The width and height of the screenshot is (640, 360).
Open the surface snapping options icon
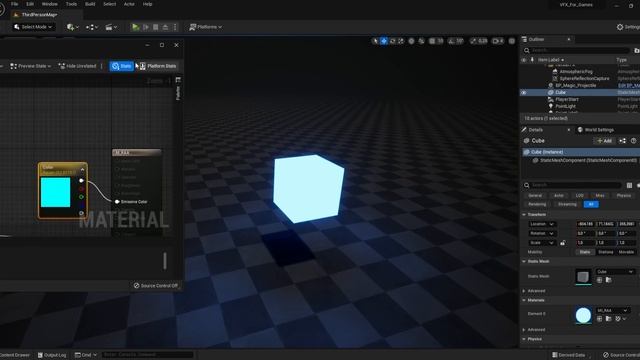421,41
